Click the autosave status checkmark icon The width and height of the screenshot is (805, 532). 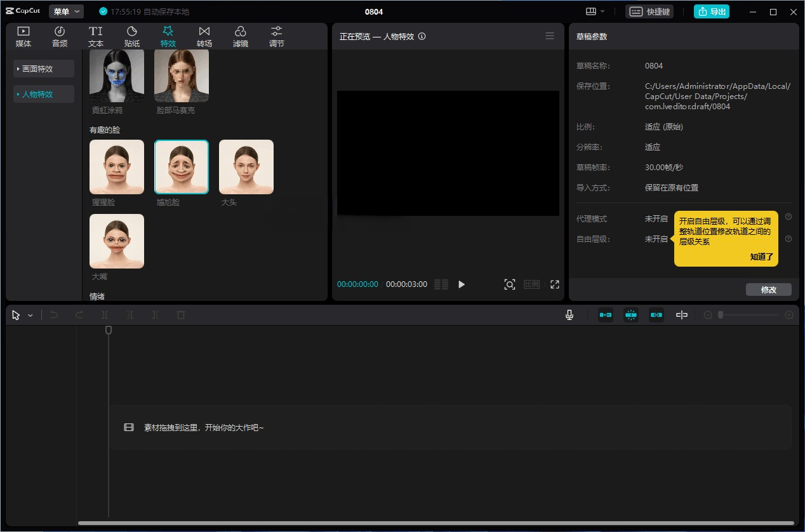click(x=103, y=11)
